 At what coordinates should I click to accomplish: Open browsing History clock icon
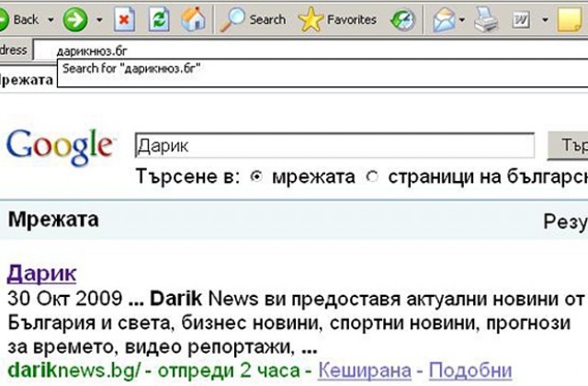click(x=403, y=19)
